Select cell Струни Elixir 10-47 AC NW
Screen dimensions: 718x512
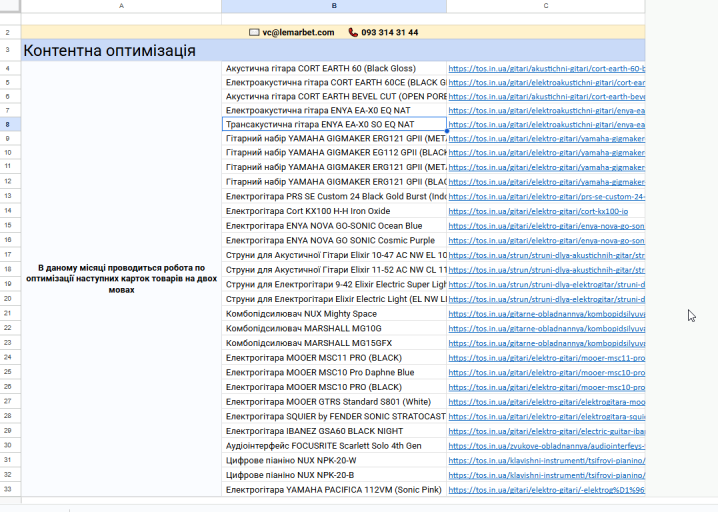pos(334,255)
